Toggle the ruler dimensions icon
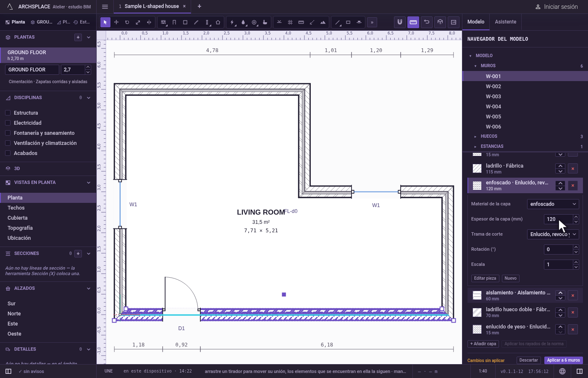588x378 pixels. point(413,22)
